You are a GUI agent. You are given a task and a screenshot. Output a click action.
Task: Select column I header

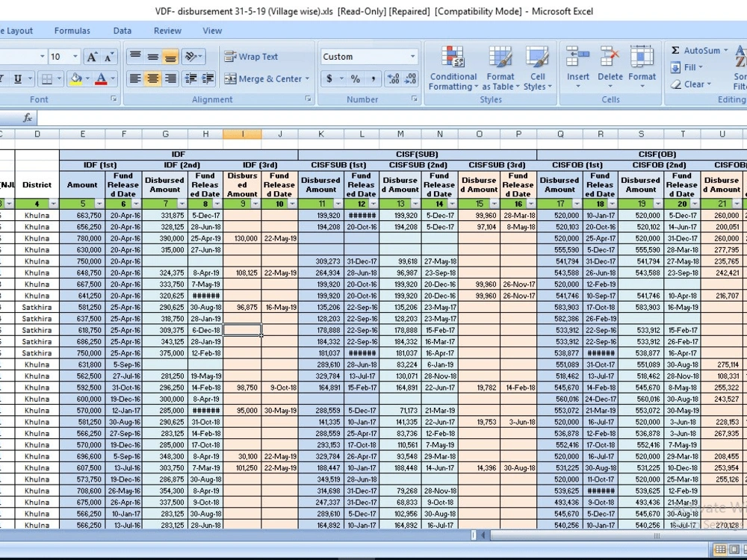click(x=242, y=134)
